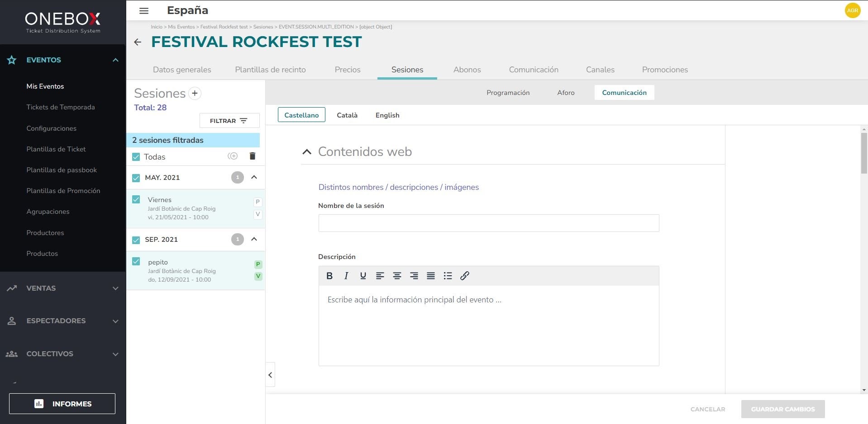868x424 pixels.
Task: Open Tickets de Temporada in sidebar
Action: 61,107
